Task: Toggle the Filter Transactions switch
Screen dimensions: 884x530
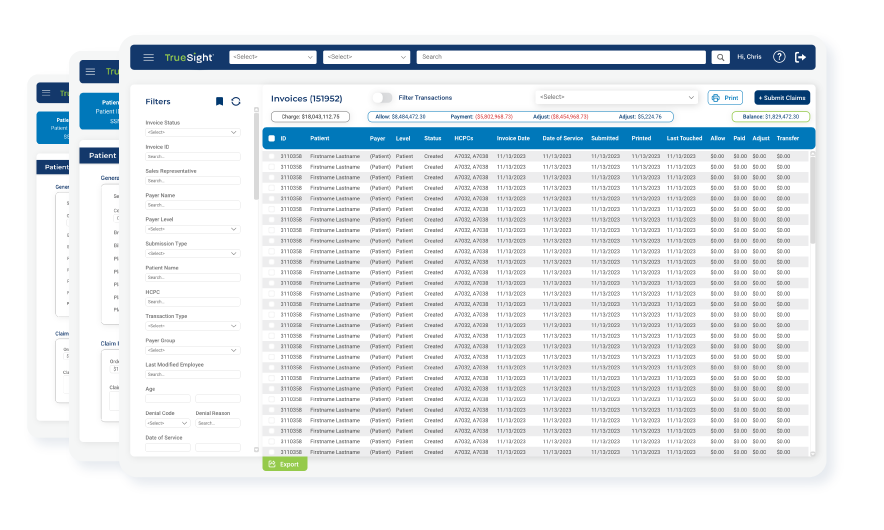Action: pyautogui.click(x=382, y=98)
